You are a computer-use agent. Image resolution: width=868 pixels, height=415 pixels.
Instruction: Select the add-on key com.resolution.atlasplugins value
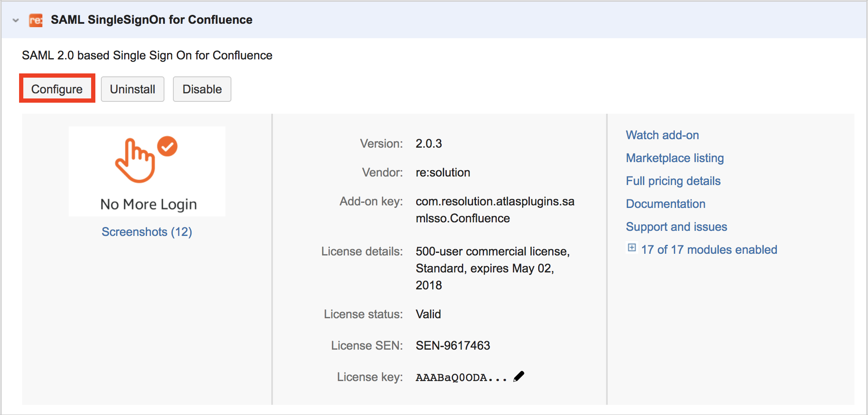pos(495,210)
